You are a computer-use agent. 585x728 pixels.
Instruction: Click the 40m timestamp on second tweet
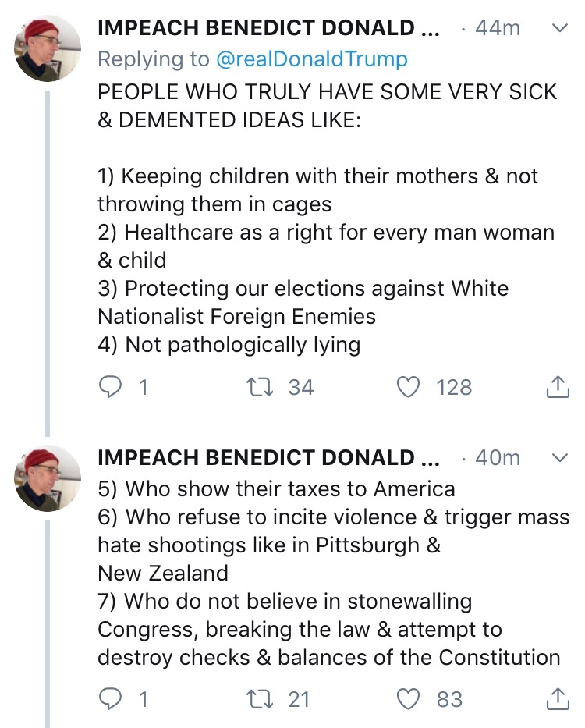497,457
